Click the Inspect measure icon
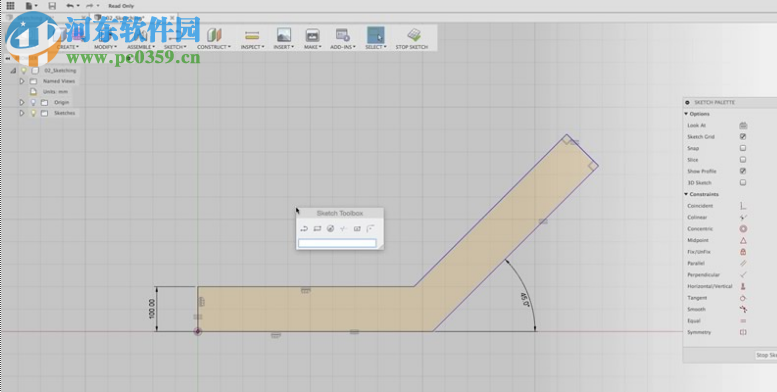 pos(252,35)
